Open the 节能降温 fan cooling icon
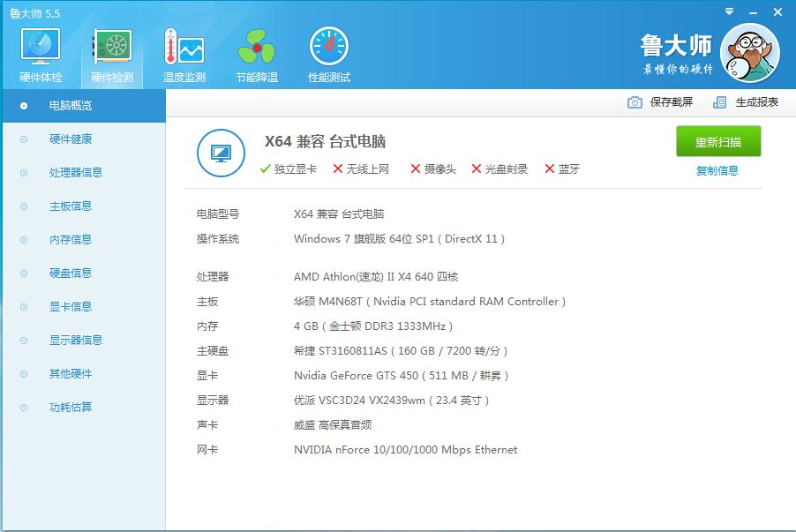The image size is (796, 532). 257,47
